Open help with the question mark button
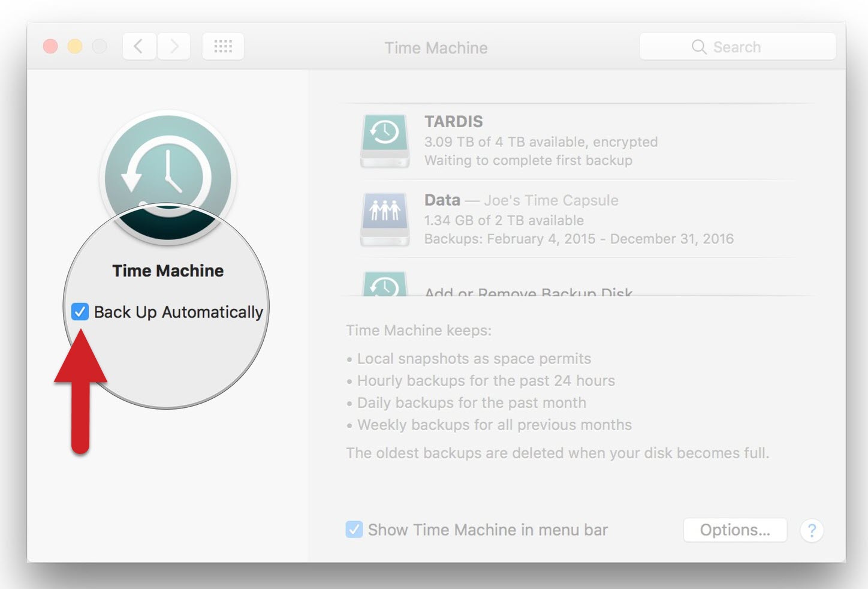Screen dimensions: 868x589 tap(812, 530)
